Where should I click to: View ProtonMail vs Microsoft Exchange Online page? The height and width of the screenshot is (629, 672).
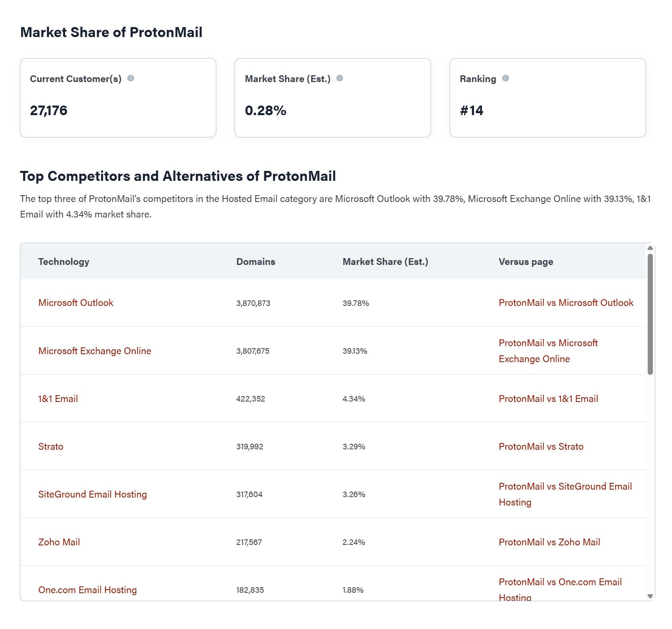(548, 351)
